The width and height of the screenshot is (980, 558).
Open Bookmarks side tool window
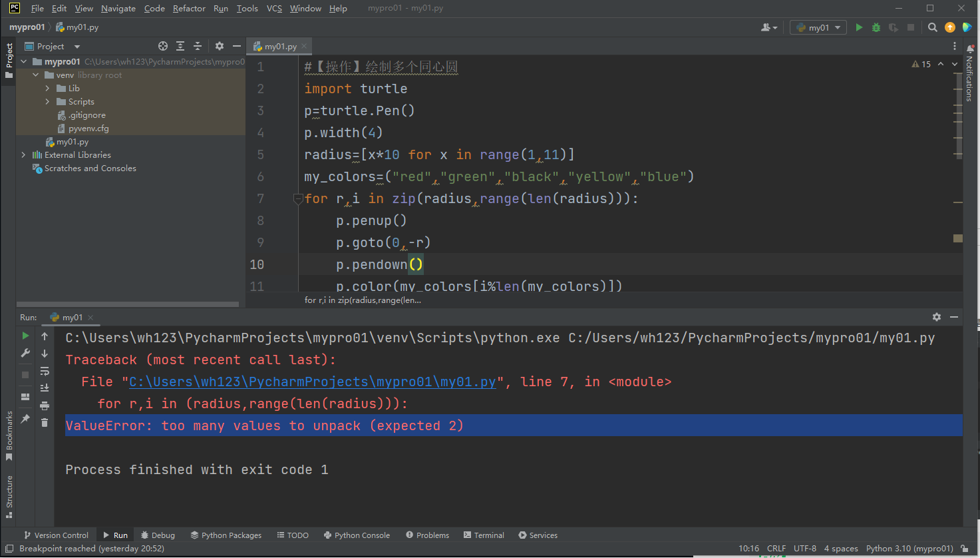pyautogui.click(x=9, y=435)
